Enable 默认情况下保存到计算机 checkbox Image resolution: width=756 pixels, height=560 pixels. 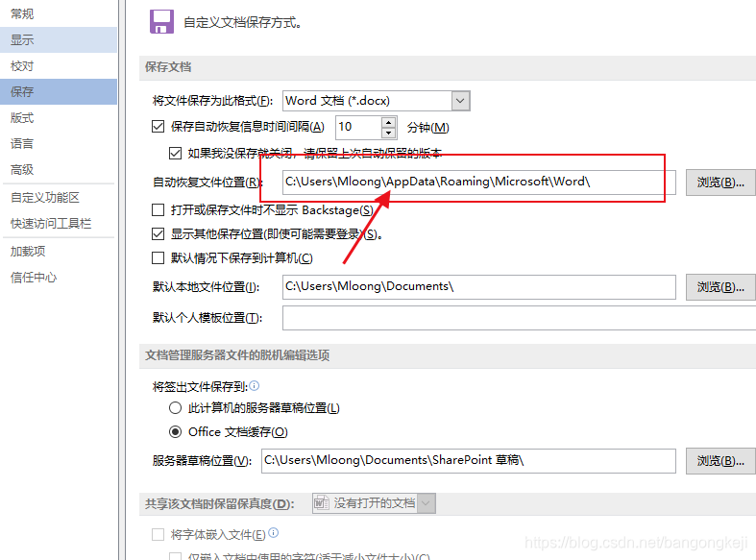pyautogui.click(x=158, y=257)
